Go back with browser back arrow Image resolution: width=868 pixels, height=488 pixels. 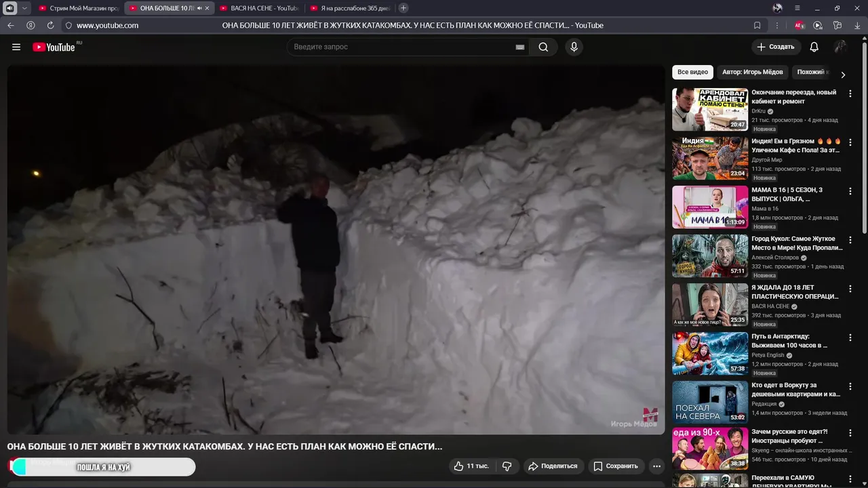point(11,25)
